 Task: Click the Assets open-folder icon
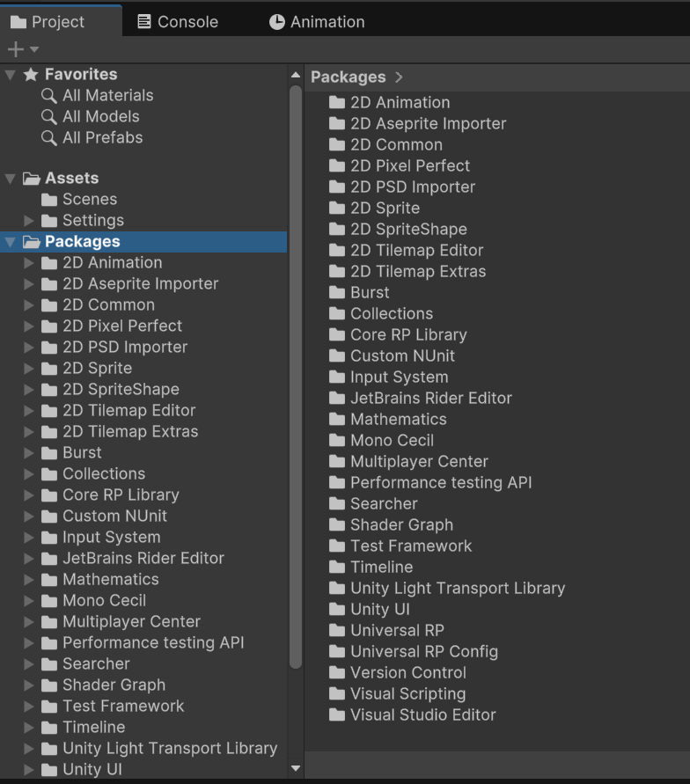pos(32,179)
